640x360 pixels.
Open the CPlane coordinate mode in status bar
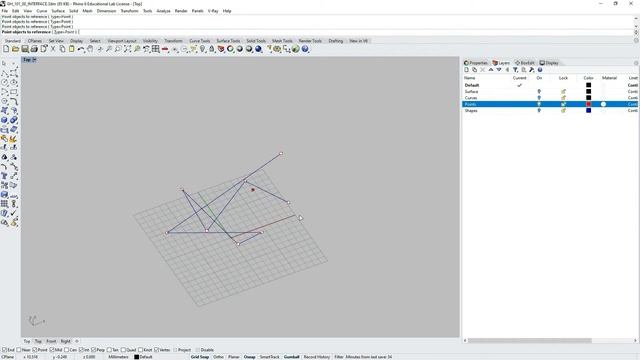coord(8,357)
